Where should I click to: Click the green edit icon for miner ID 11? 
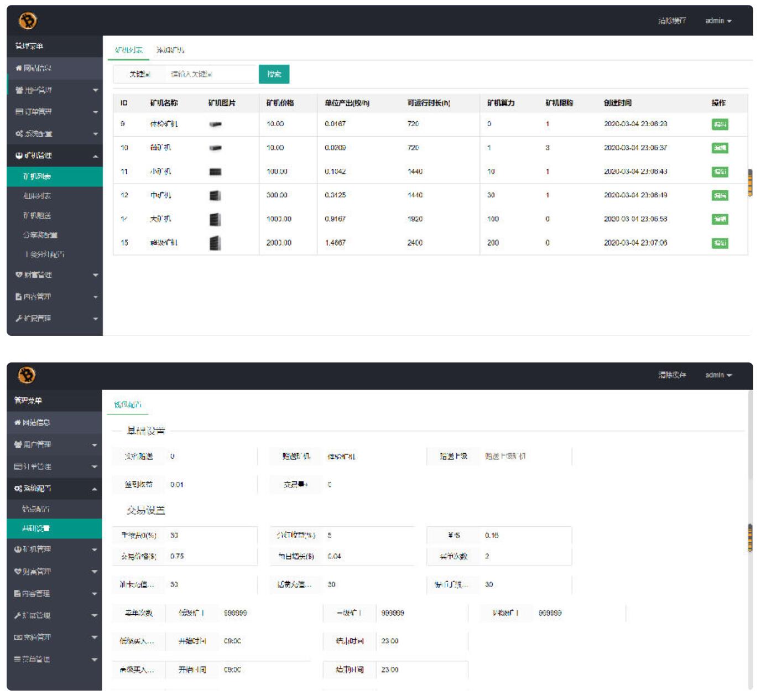[720, 172]
